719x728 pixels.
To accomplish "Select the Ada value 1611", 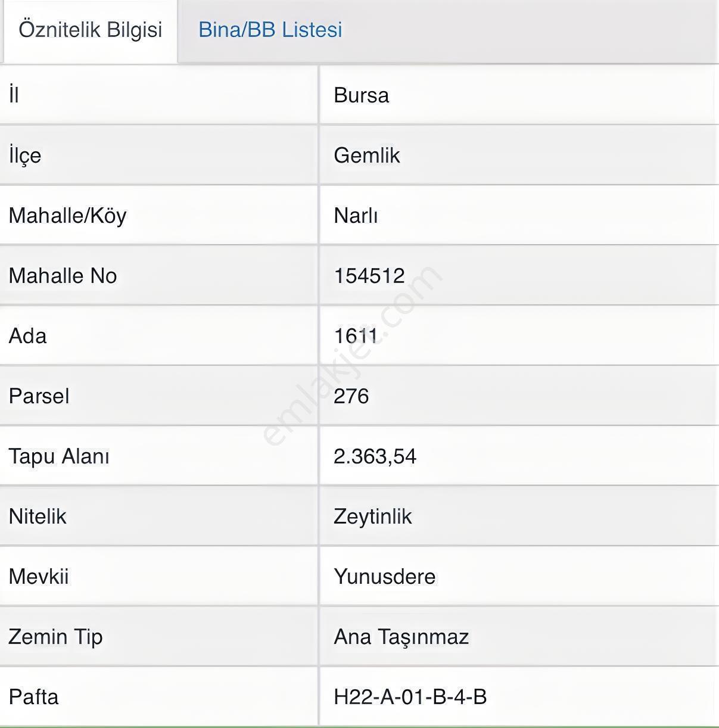I will tap(356, 336).
